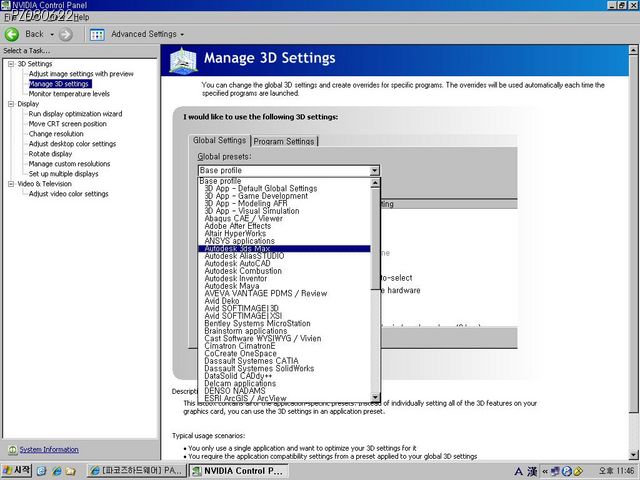Switch to NVIDIA Control Panel taskbar button
This screenshot has width=640, height=480.
point(239,471)
